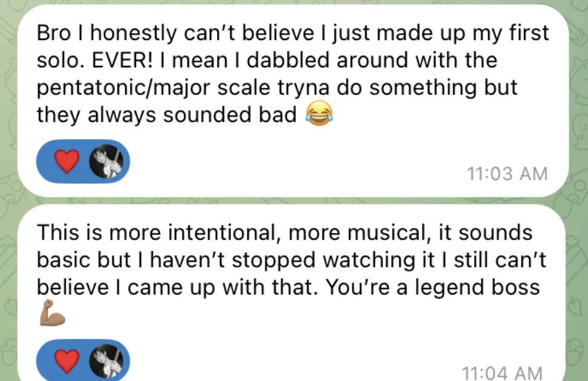The width and height of the screenshot is (588, 381).
Task: Click the flexed biceps emoji
Action: [x=52, y=314]
